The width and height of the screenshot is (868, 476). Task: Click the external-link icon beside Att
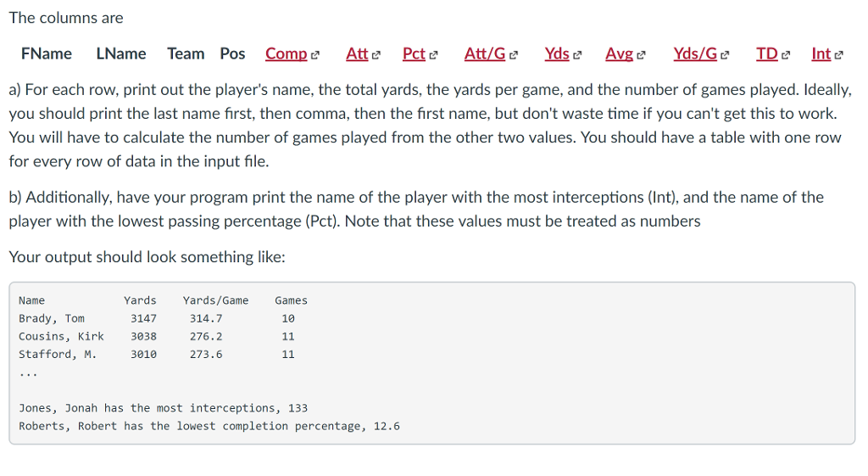[376, 55]
